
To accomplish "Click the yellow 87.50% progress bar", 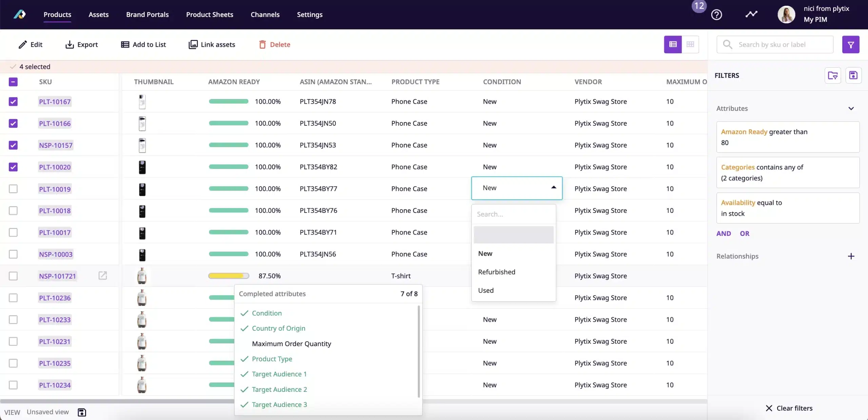I will tap(229, 276).
